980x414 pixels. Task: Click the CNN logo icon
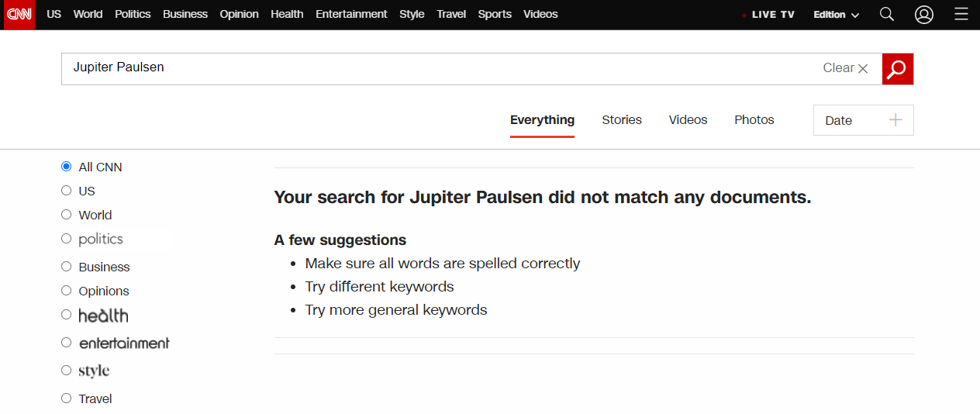click(19, 15)
